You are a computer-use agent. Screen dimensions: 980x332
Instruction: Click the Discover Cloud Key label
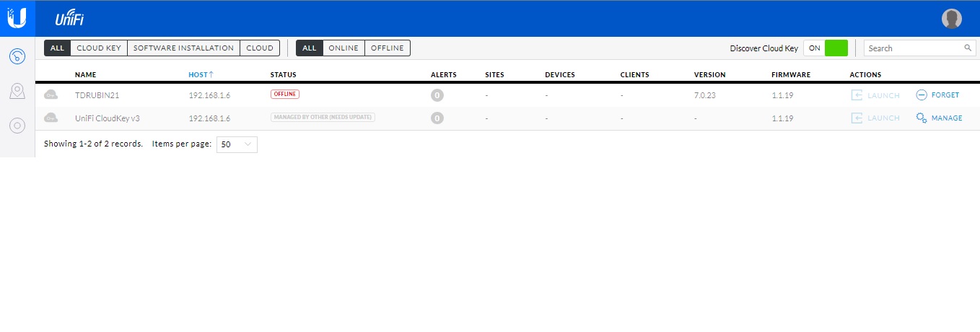(764, 48)
